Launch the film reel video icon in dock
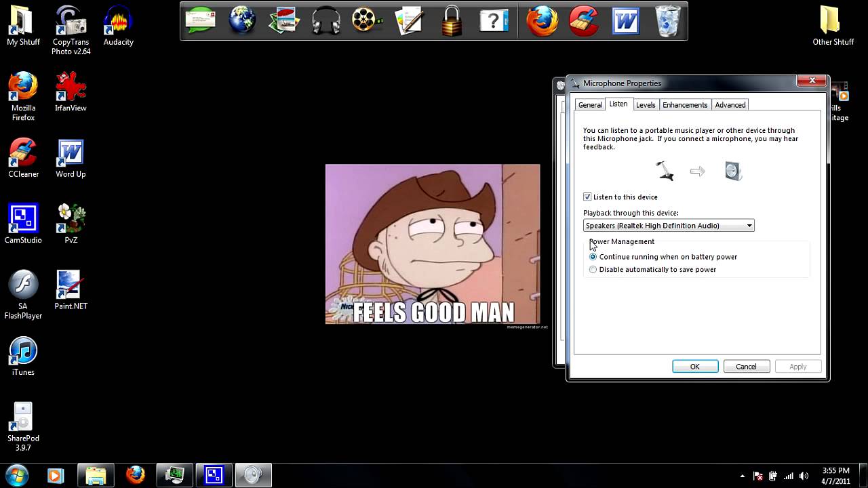The width and height of the screenshot is (868, 488). (x=368, y=20)
